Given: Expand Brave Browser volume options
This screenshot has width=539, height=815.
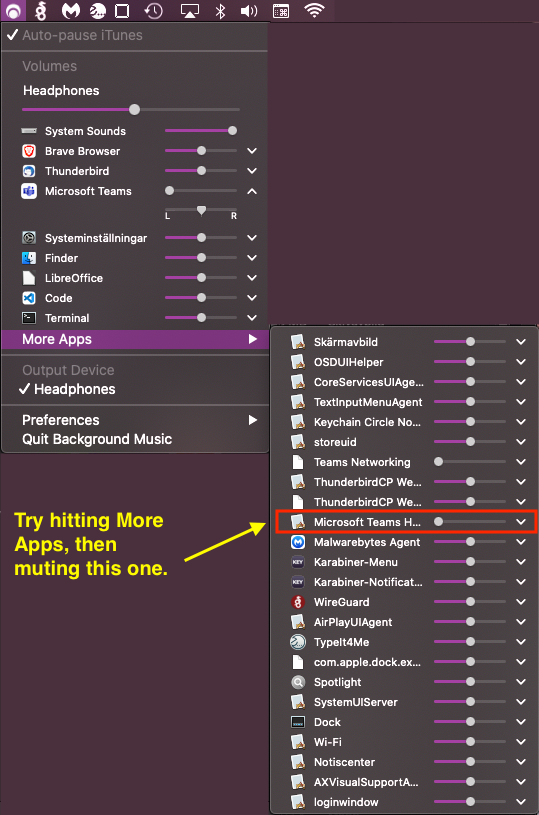Looking at the screenshot, I should click(252, 151).
